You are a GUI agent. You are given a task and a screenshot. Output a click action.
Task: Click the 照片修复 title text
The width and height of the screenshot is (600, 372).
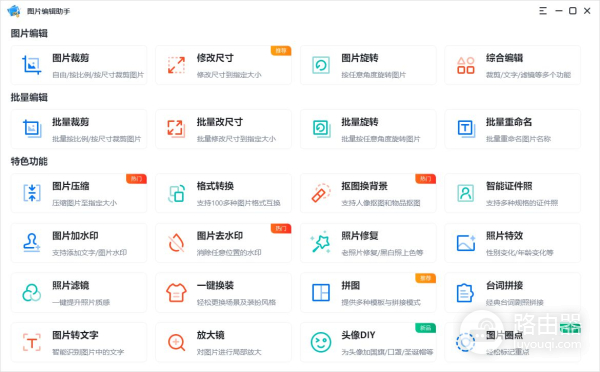point(360,236)
